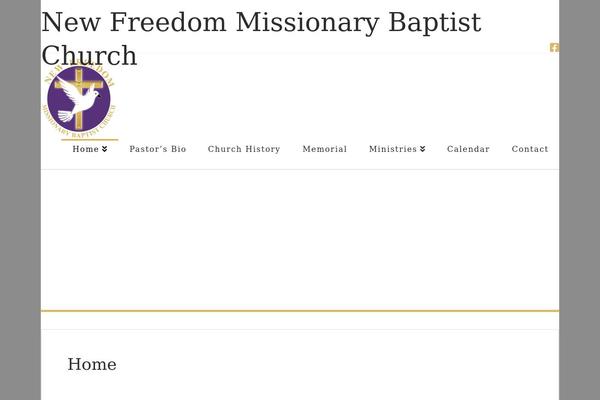Expand the Home menu chevron arrow
This screenshot has width=600, height=400.
click(104, 149)
